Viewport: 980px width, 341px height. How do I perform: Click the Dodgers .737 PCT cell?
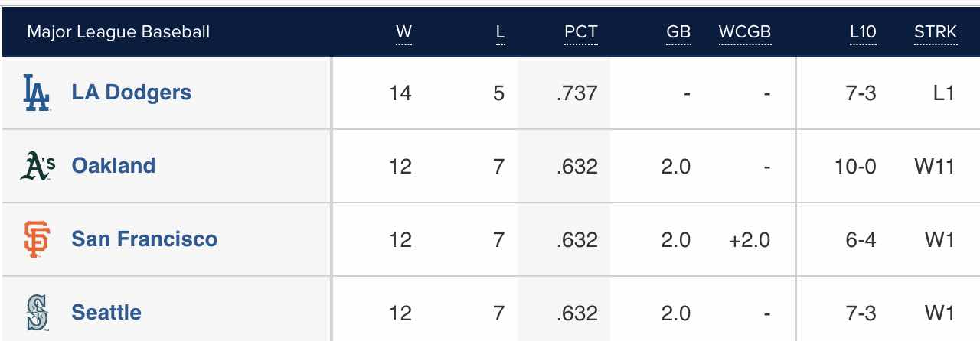pyautogui.click(x=577, y=93)
